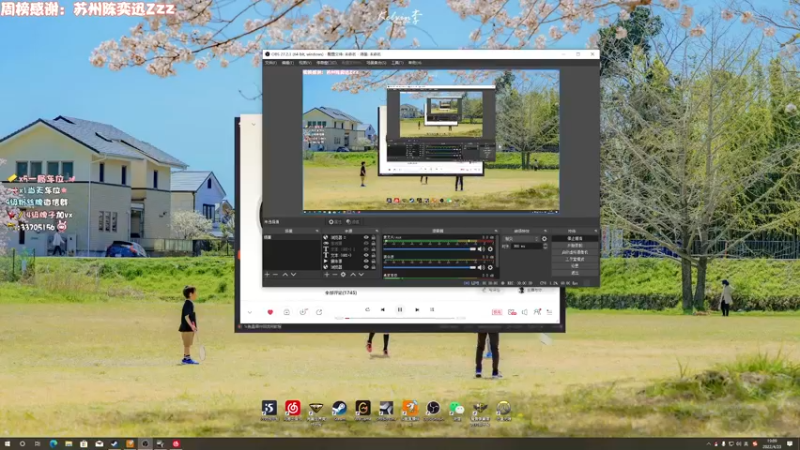Toggle visibility of dimmed second source row
Viewport: 800px width, 450px height.
pos(366,243)
